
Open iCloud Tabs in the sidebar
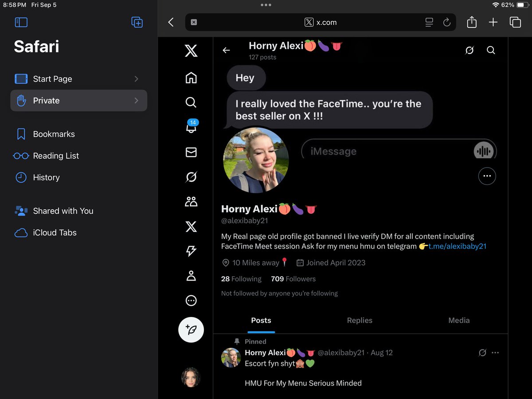click(78, 233)
